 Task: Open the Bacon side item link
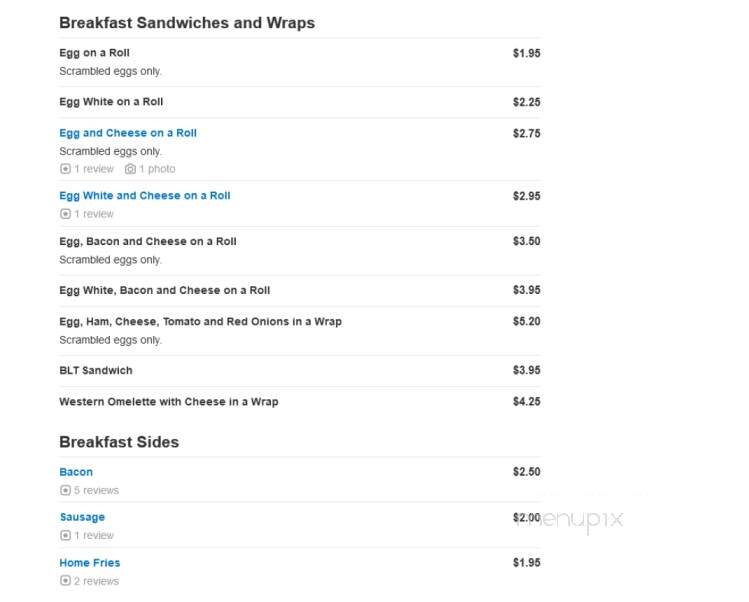point(76,472)
